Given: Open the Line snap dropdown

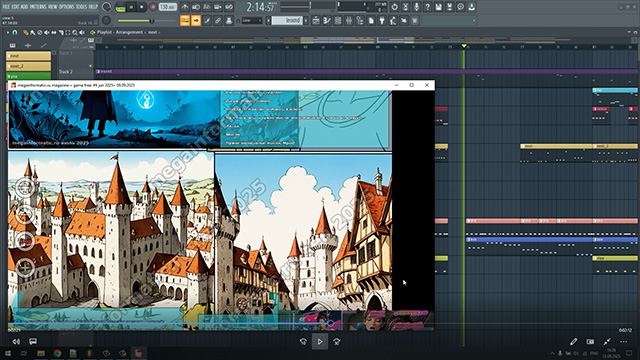Looking at the screenshot, I should [252, 20].
